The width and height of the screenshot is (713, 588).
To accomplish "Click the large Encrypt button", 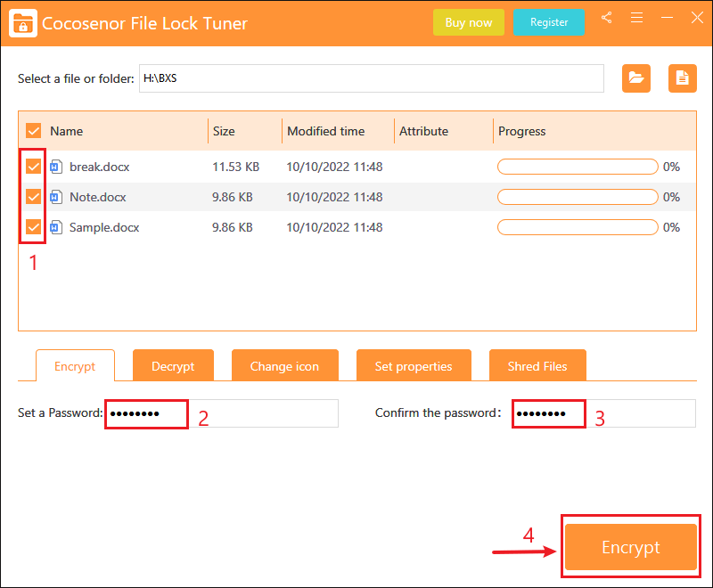I will [631, 547].
